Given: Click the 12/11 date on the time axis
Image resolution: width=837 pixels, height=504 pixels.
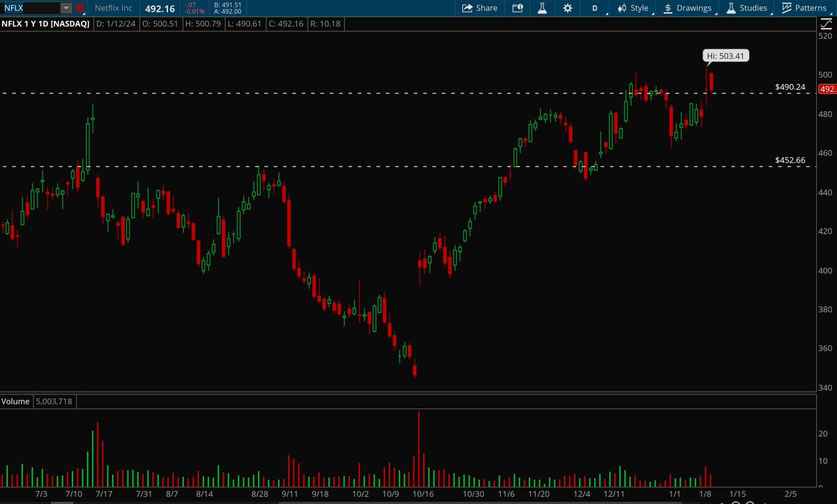Looking at the screenshot, I should (x=614, y=494).
